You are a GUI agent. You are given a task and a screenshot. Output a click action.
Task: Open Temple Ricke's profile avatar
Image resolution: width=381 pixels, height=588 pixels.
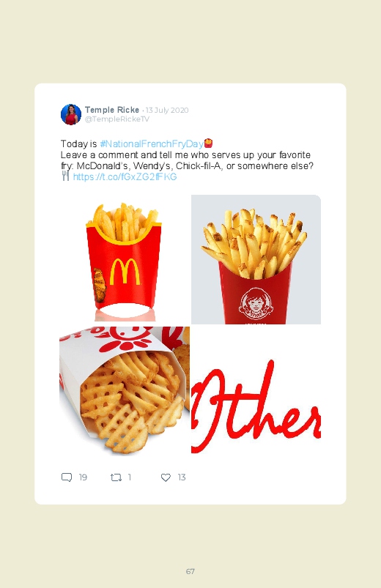click(x=71, y=114)
